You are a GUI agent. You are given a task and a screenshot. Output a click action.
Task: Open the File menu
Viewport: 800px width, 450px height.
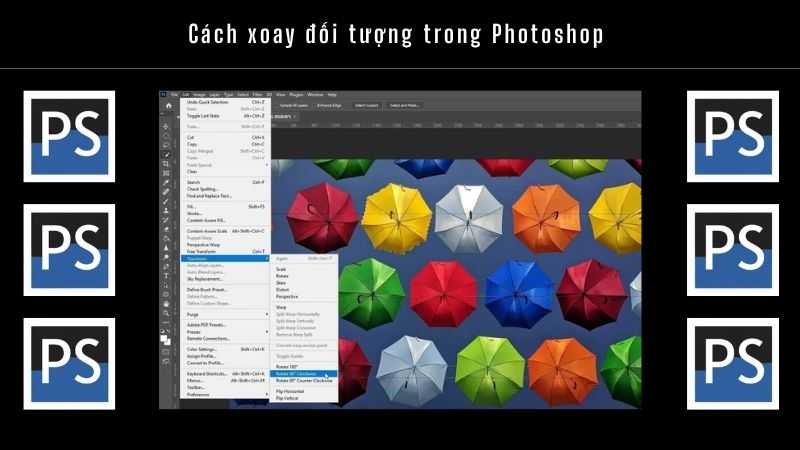(x=174, y=95)
